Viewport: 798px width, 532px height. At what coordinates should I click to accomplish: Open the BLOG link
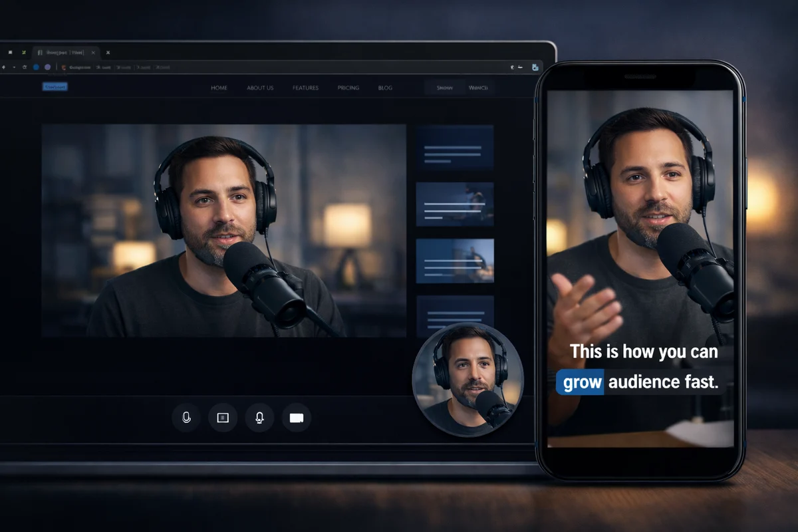coord(385,88)
